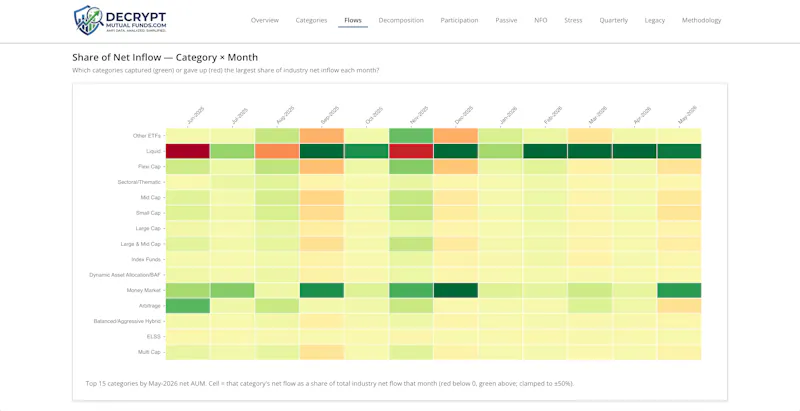Image resolution: width=800 pixels, height=411 pixels.
Task: Click the Flexi Cap Nov-2025 green cell
Action: pos(411,167)
